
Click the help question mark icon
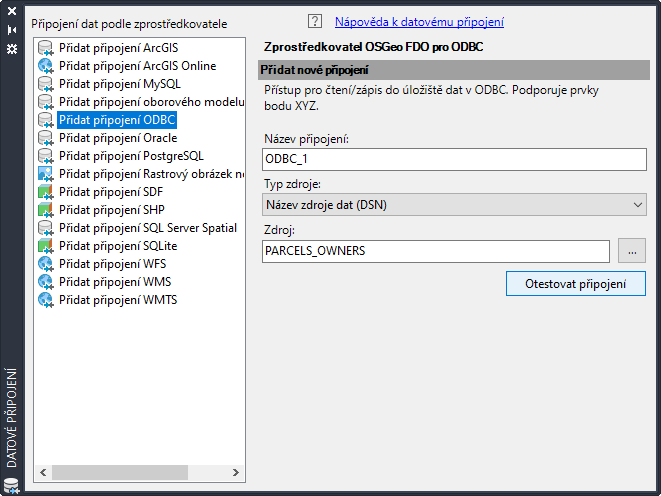[315, 21]
